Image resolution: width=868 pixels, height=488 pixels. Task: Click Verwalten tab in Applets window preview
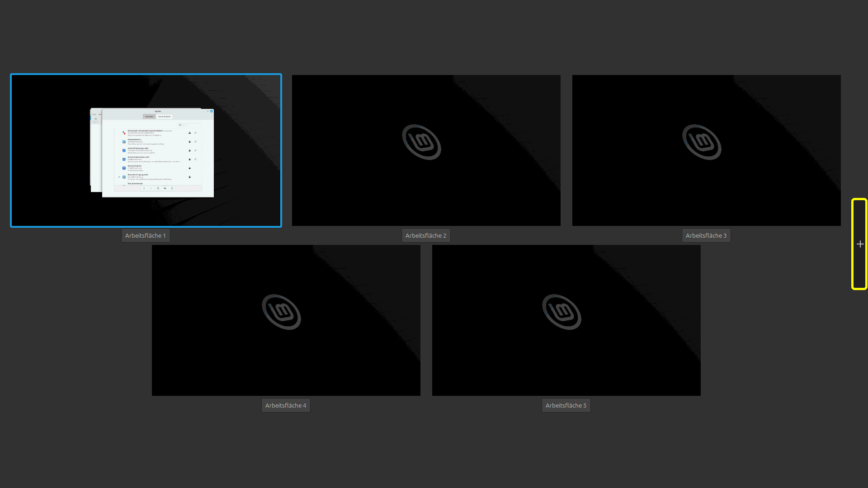pos(150,117)
